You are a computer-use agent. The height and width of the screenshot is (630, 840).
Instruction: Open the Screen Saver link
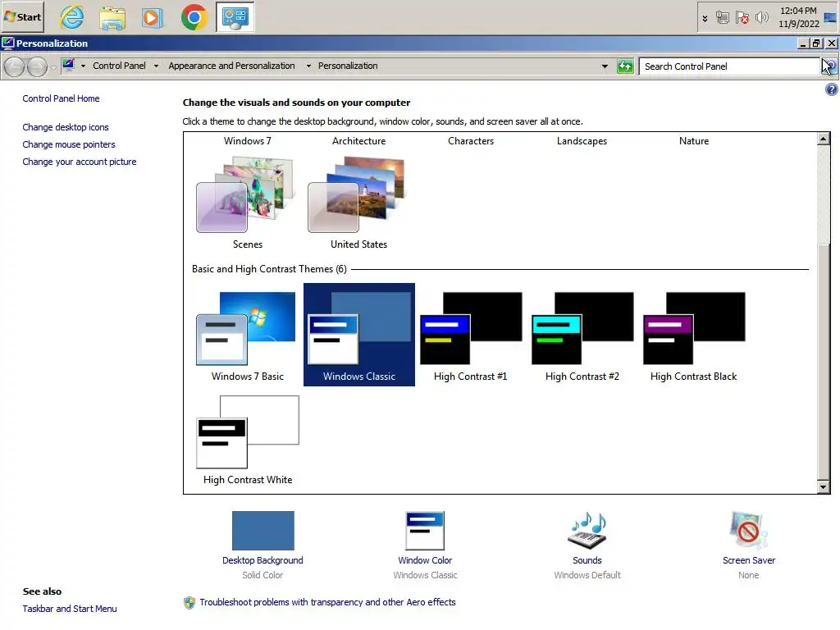pos(748,560)
